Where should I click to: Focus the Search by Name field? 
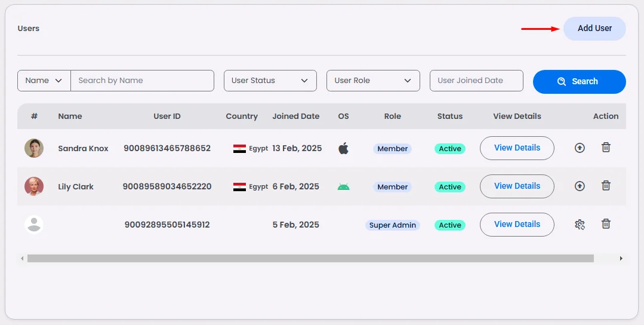tap(142, 81)
